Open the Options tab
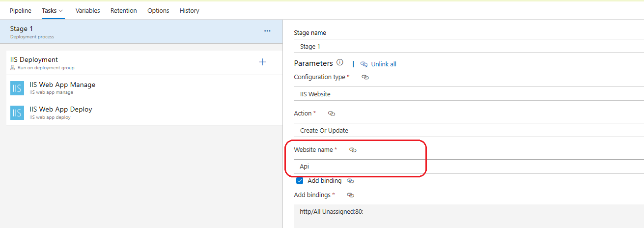Image resolution: width=644 pixels, height=228 pixels. point(158,10)
